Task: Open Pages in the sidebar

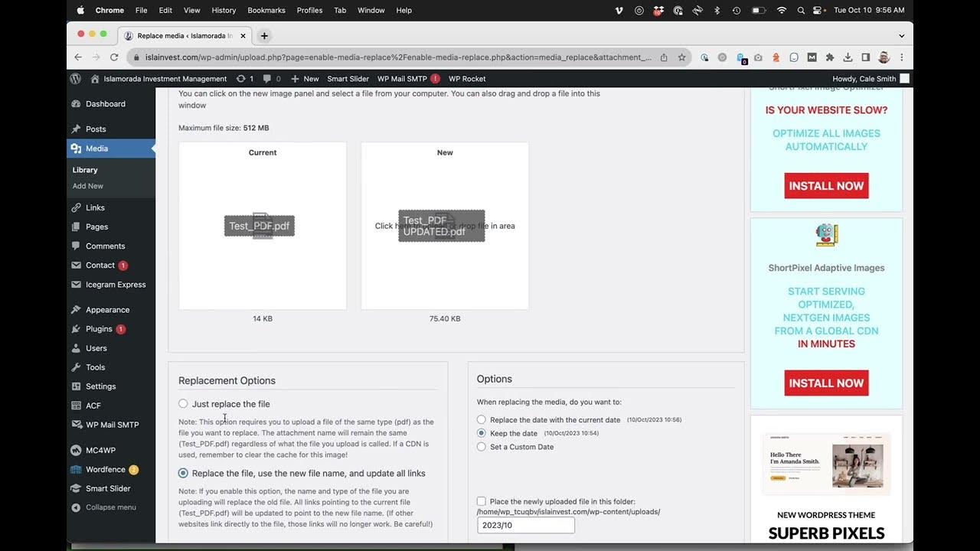Action: 96,227
